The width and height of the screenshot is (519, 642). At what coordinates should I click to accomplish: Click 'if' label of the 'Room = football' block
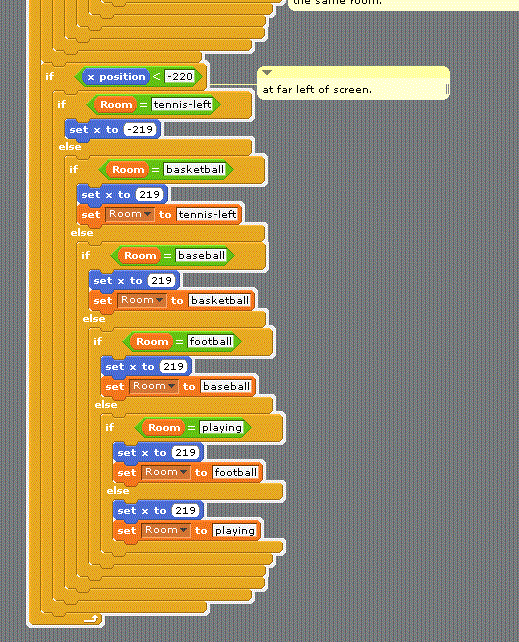click(x=97, y=341)
